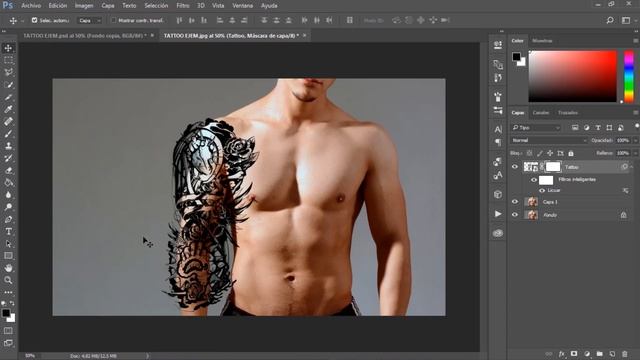
Task: Switch to the Canales tab
Action: coord(541,113)
